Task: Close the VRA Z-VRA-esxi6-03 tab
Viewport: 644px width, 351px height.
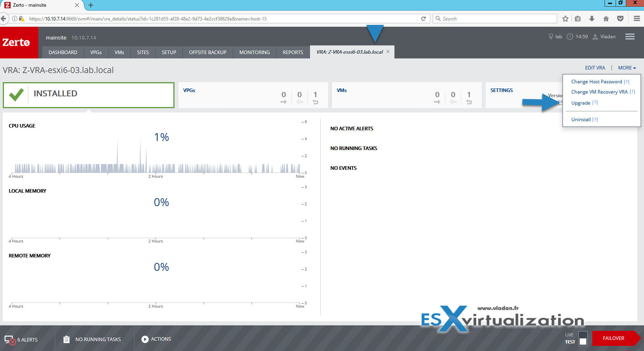Action: point(388,52)
